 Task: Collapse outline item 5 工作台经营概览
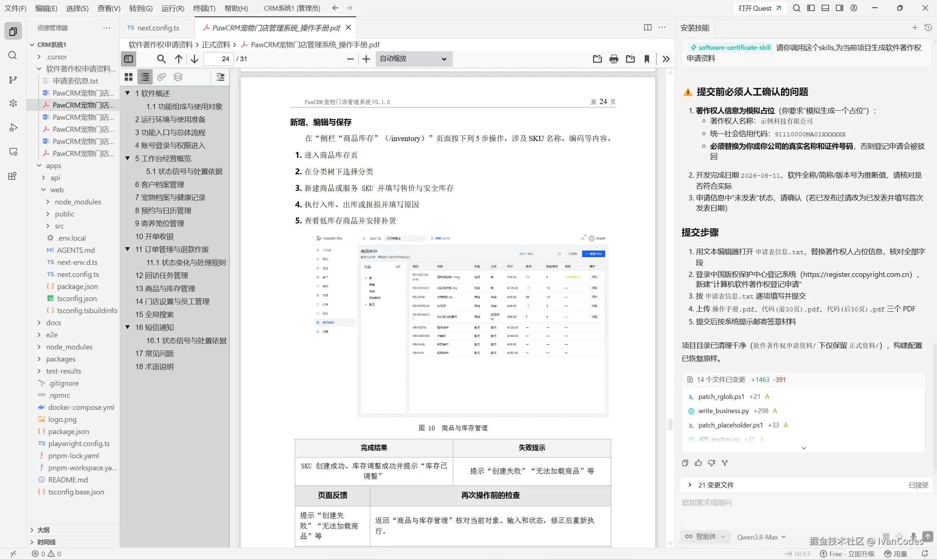(x=127, y=158)
